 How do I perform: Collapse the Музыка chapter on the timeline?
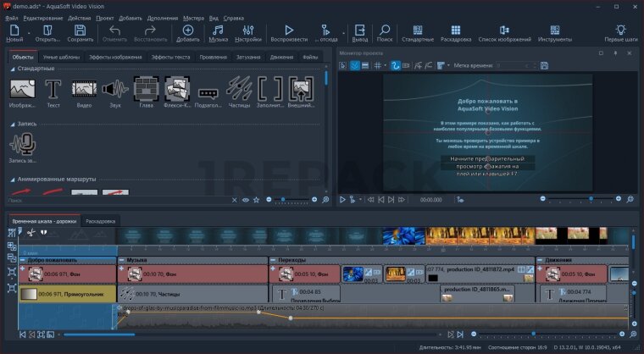point(121,260)
